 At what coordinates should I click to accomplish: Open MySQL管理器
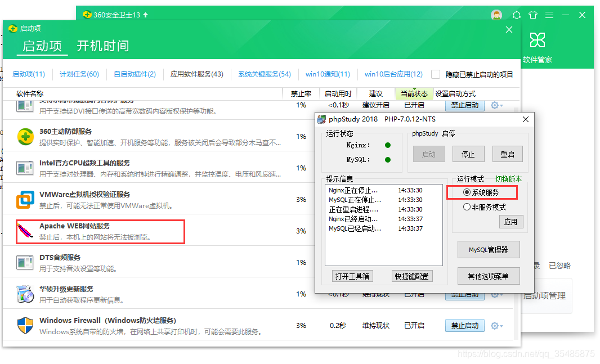click(488, 250)
